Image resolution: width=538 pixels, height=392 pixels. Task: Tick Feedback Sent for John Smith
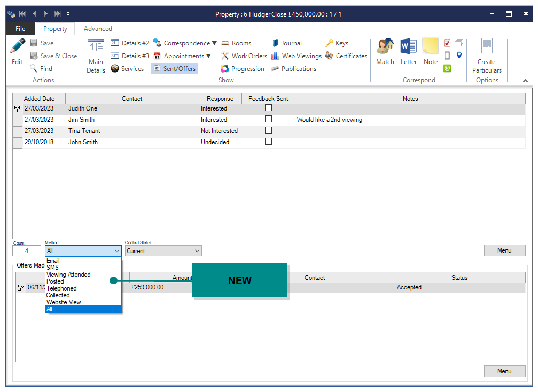(269, 142)
